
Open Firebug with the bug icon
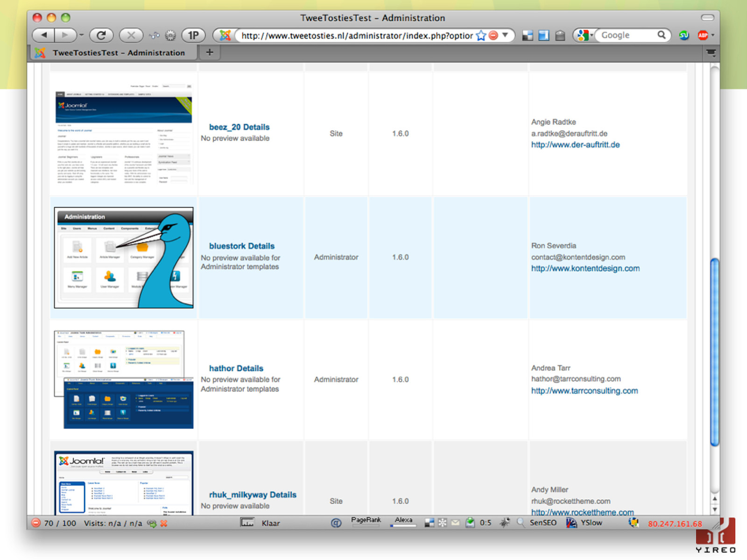pos(505,523)
